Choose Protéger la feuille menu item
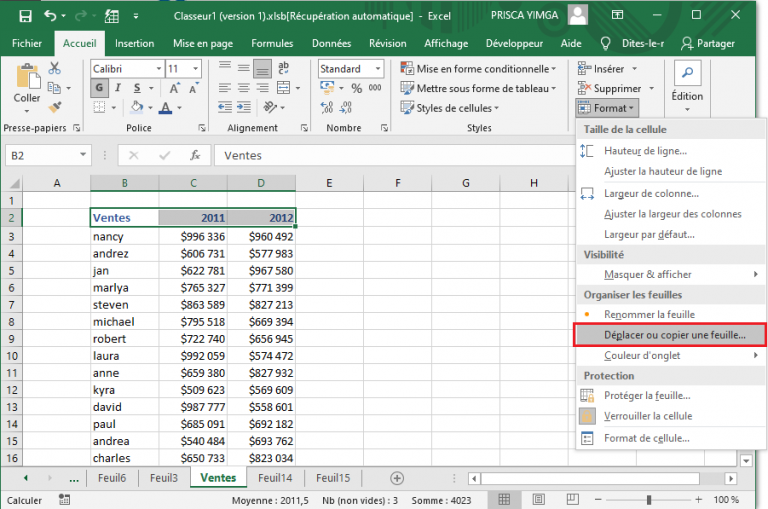Image resolution: width=768 pixels, height=509 pixels. (671, 395)
